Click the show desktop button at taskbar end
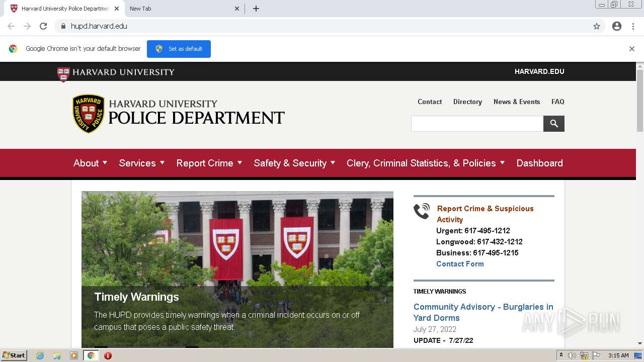The width and height of the screenshot is (644, 362). 638,355
